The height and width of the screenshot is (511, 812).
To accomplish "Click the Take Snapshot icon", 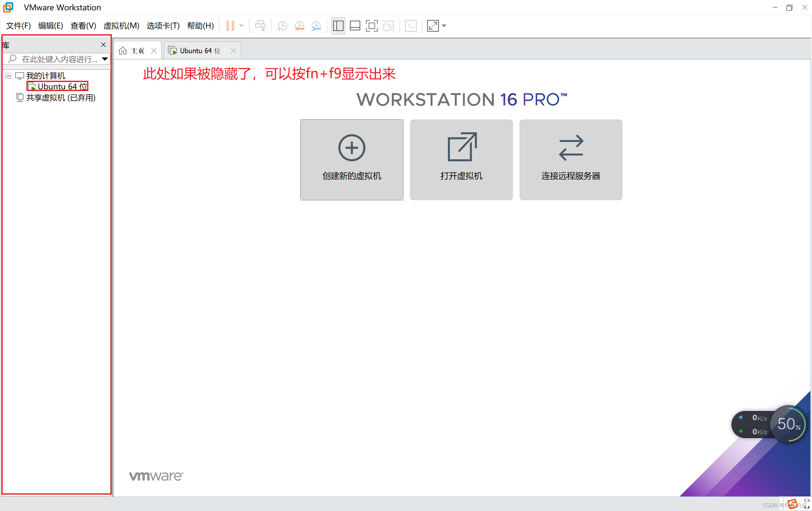I will tap(282, 26).
